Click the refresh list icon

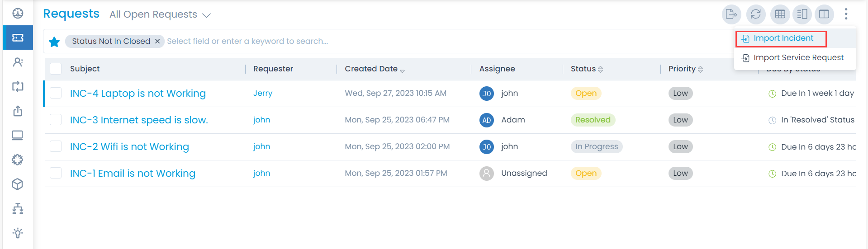tap(755, 14)
